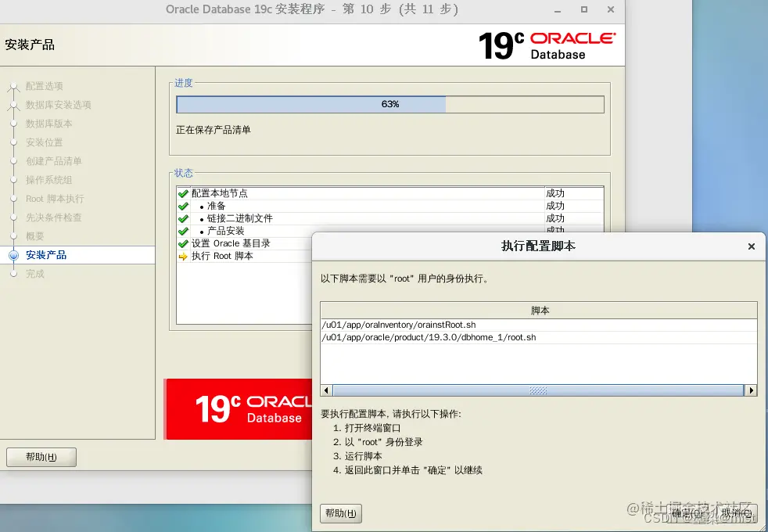This screenshot has height=532, width=768.
Task: Click the green check beside 链接二进制文件
Action: (183, 218)
